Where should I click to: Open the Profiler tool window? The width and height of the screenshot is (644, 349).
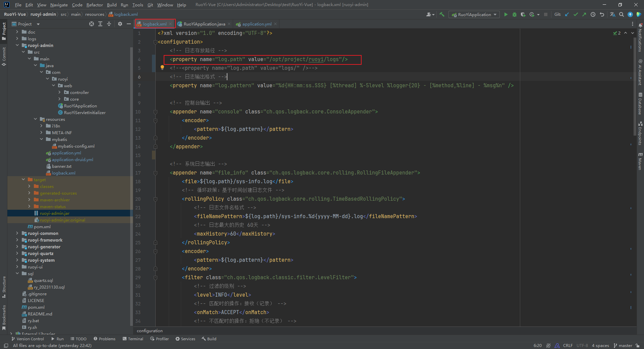tap(159, 339)
